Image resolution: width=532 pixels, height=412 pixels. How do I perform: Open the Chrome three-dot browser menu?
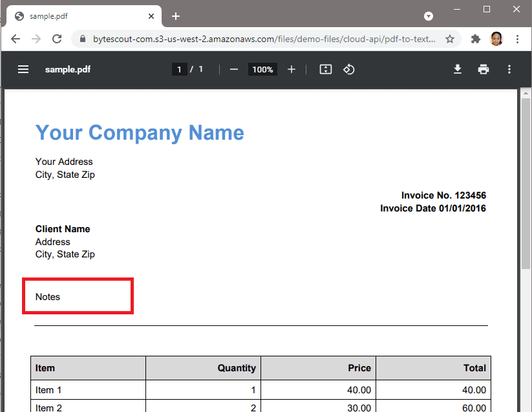pyautogui.click(x=517, y=39)
